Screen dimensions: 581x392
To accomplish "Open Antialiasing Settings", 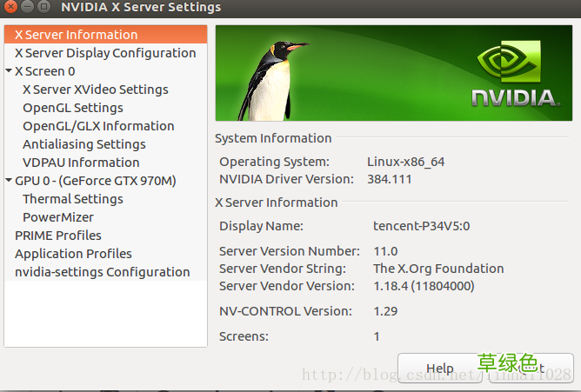I will click(84, 144).
